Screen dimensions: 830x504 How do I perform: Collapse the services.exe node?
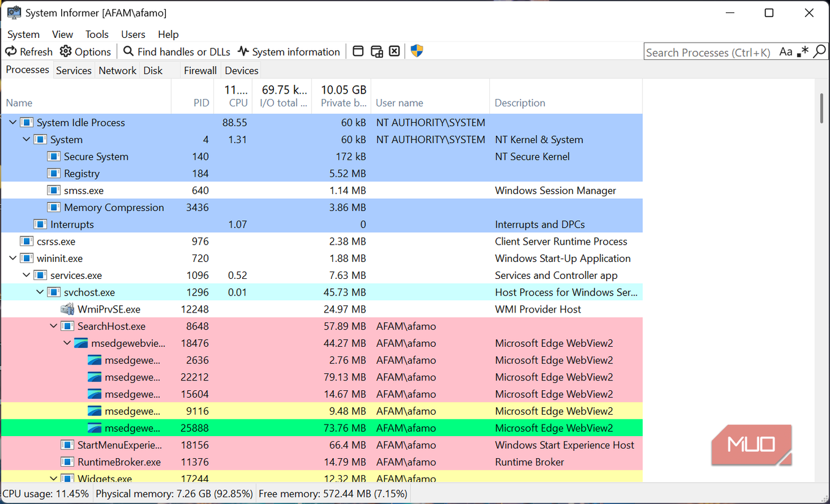tap(26, 275)
